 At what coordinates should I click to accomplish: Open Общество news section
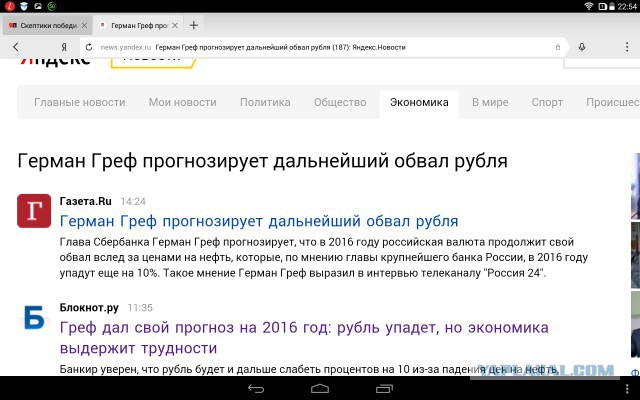tap(340, 102)
